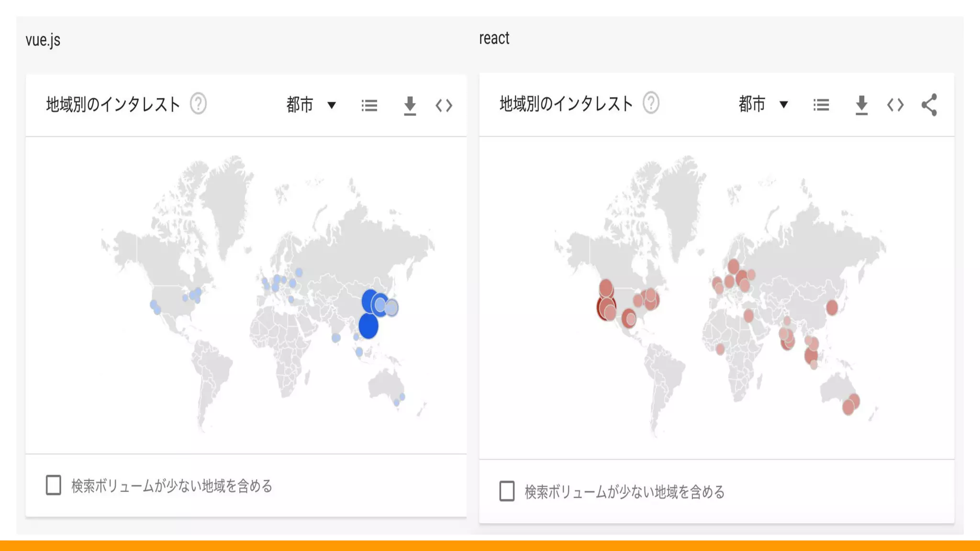Open embed code for vue.js panel
Viewport: 980px width, 551px height.
444,106
